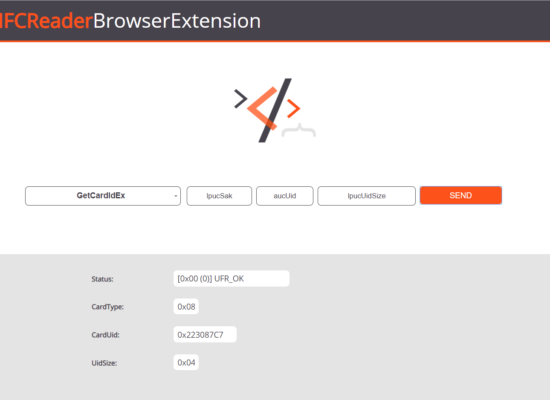
Task: Open the GetCardIdEx function dropdown
Action: pyautogui.click(x=103, y=196)
